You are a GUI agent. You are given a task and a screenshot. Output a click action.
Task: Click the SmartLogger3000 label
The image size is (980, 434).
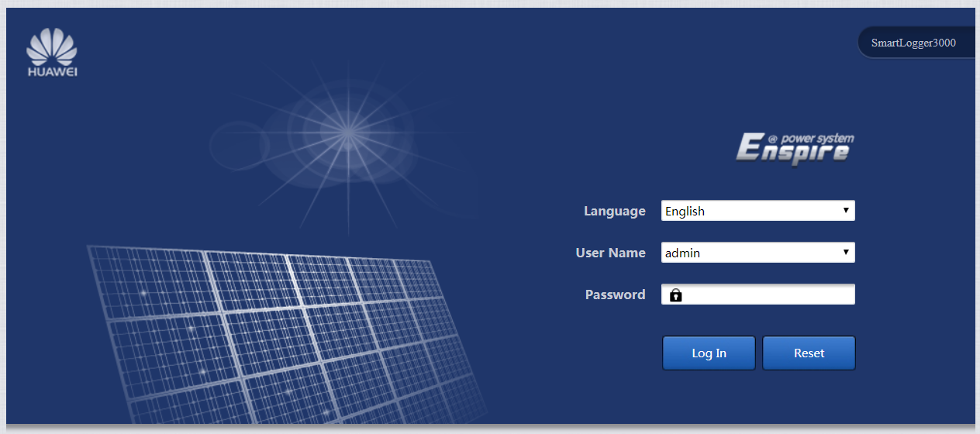pos(913,43)
